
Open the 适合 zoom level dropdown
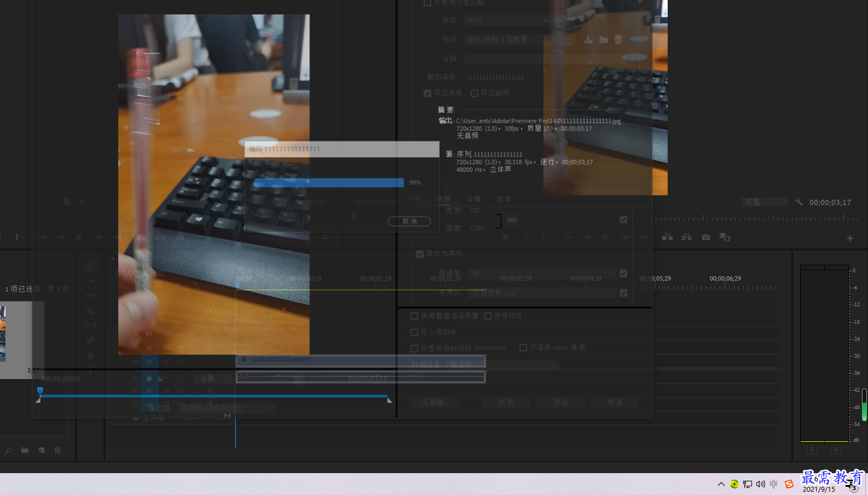[213, 378]
